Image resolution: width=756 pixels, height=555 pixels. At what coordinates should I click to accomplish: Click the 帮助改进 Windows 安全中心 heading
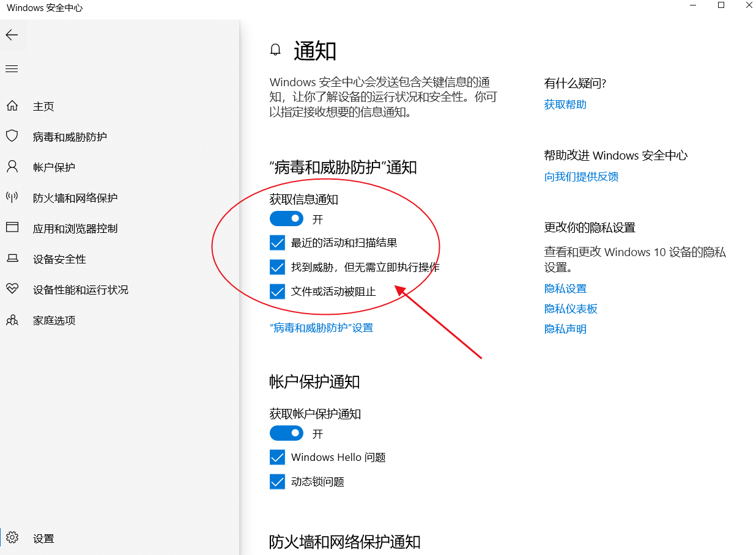pos(616,155)
